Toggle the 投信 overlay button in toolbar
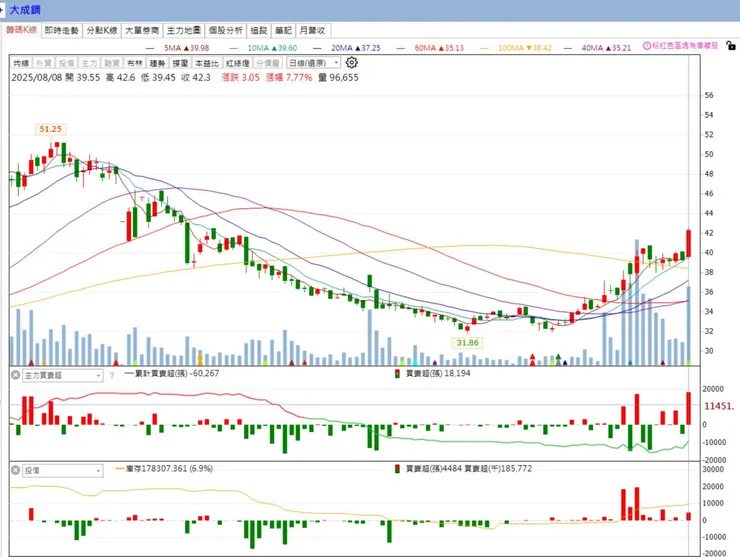Screen dimensions: 740x557 coord(67,63)
